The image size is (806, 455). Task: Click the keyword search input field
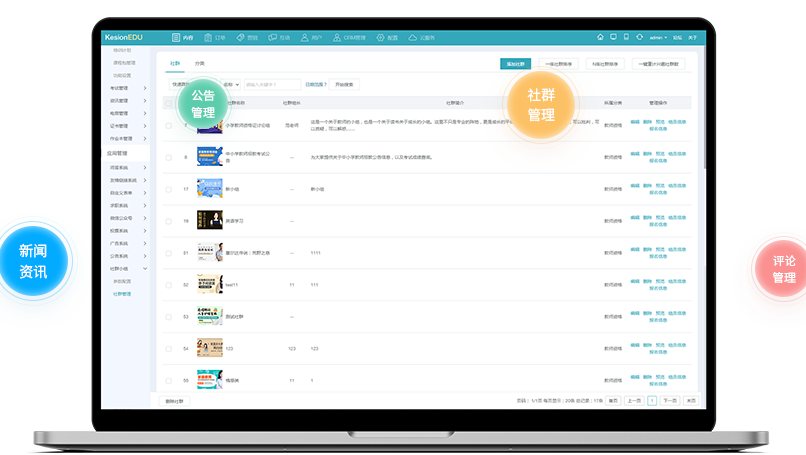pos(272,85)
